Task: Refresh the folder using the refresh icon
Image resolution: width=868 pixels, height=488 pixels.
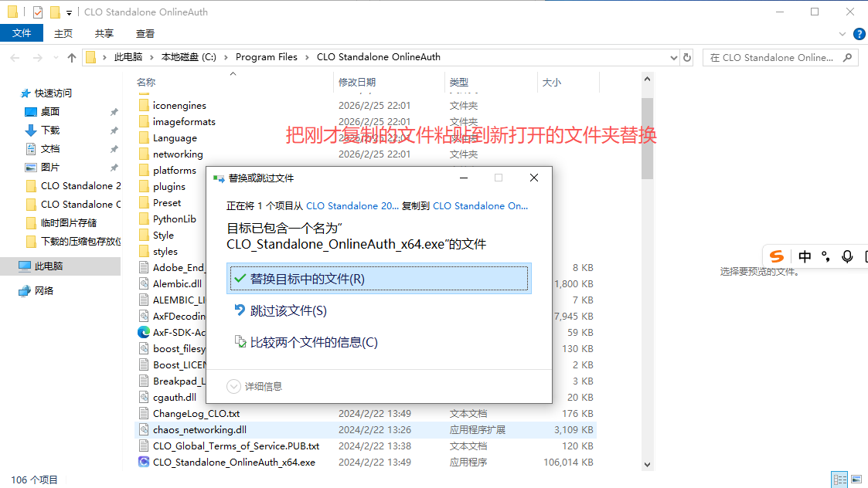Action: (688, 57)
